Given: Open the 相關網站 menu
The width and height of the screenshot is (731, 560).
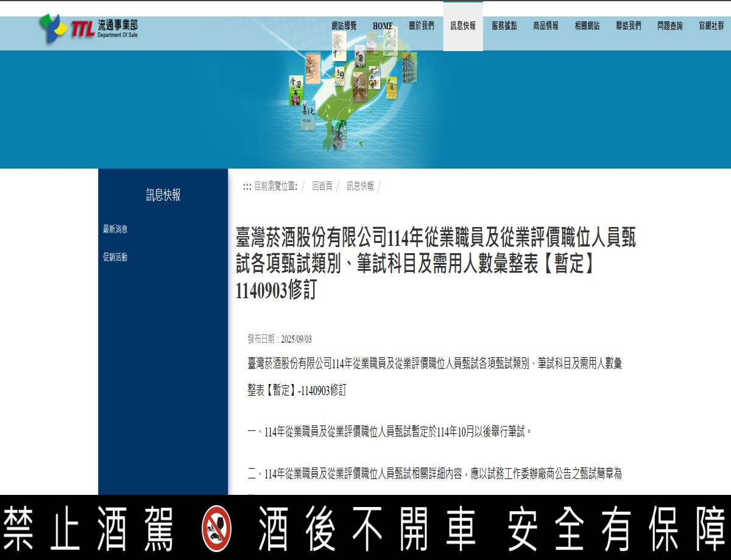Looking at the screenshot, I should [x=587, y=26].
